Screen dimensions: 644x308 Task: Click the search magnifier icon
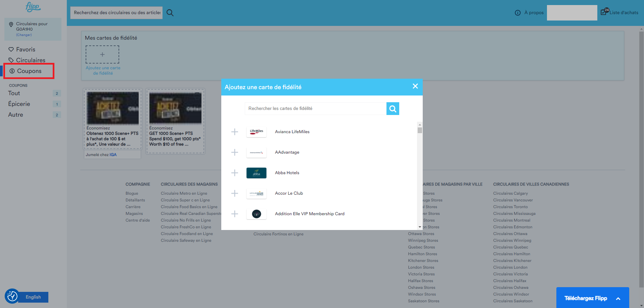(170, 12)
